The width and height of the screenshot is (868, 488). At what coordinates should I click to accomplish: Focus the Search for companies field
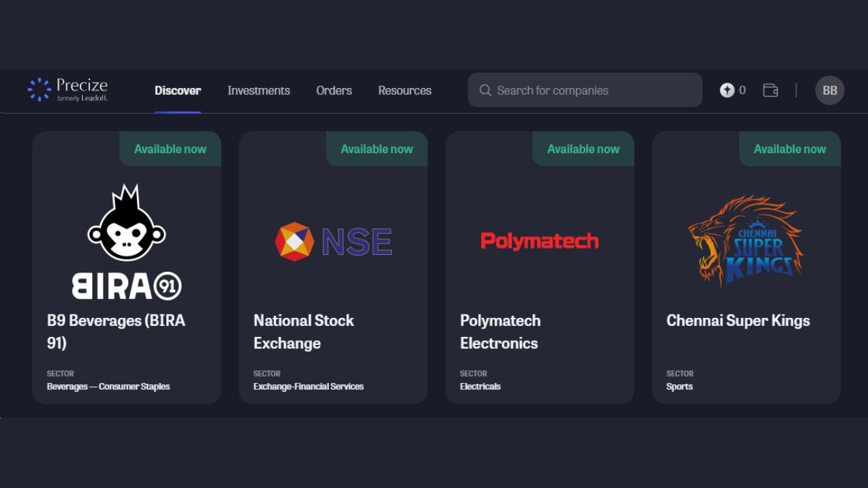click(585, 90)
